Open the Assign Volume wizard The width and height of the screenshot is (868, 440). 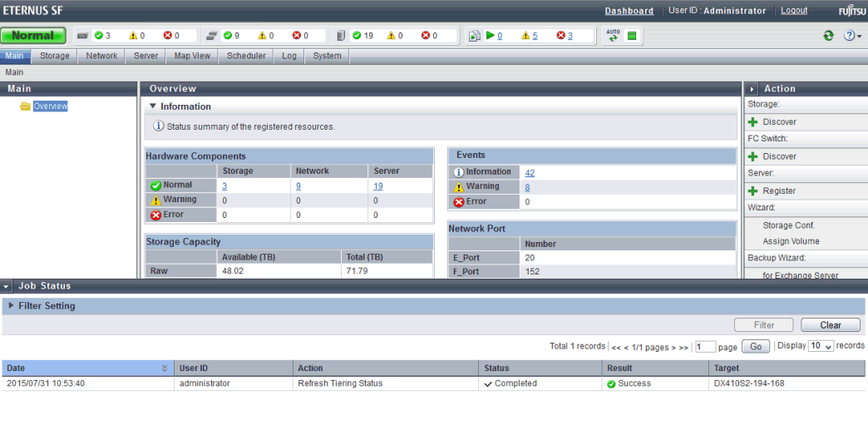pyautogui.click(x=791, y=241)
